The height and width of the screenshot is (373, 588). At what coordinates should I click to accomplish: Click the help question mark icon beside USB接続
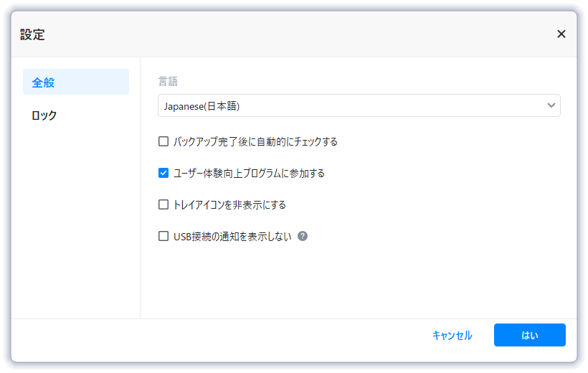pos(303,236)
